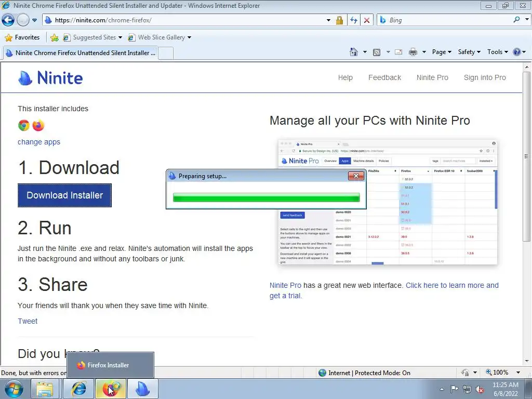532x399 pixels.
Task: Click the Firefox Installer taskbar preview
Action: point(110,365)
